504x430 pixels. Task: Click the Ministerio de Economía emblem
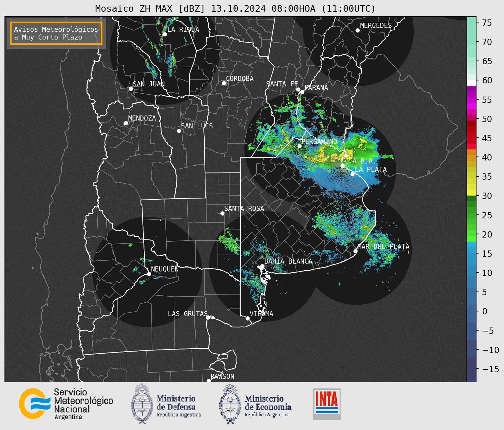click(x=230, y=404)
